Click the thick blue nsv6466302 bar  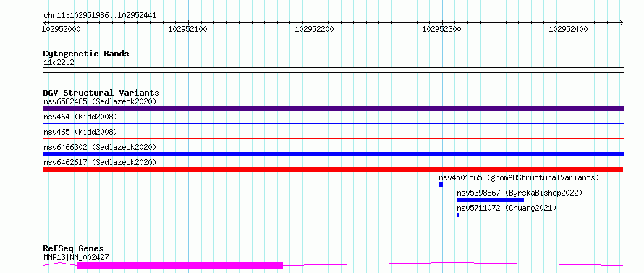point(333,154)
